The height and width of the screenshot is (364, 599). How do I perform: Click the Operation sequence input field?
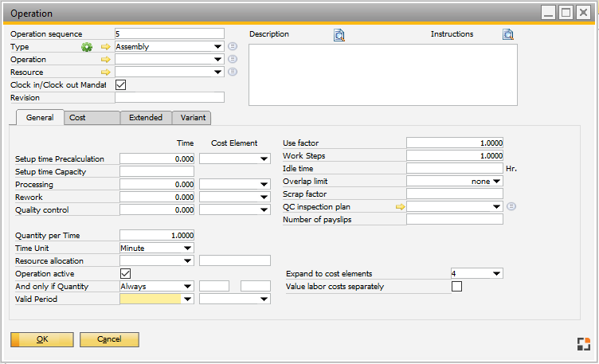point(170,33)
